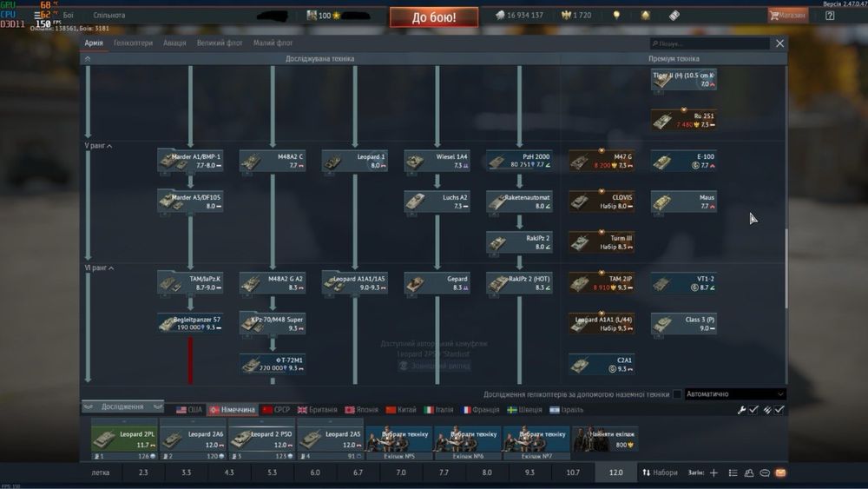Screen dimensions: 868x489
Task: Select the PzH 2000 vehicle card
Action: pos(519,162)
